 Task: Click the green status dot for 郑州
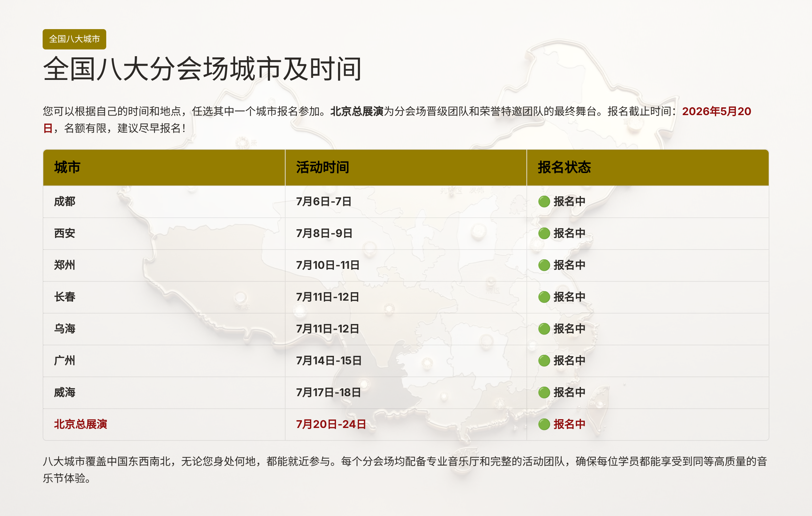(544, 265)
